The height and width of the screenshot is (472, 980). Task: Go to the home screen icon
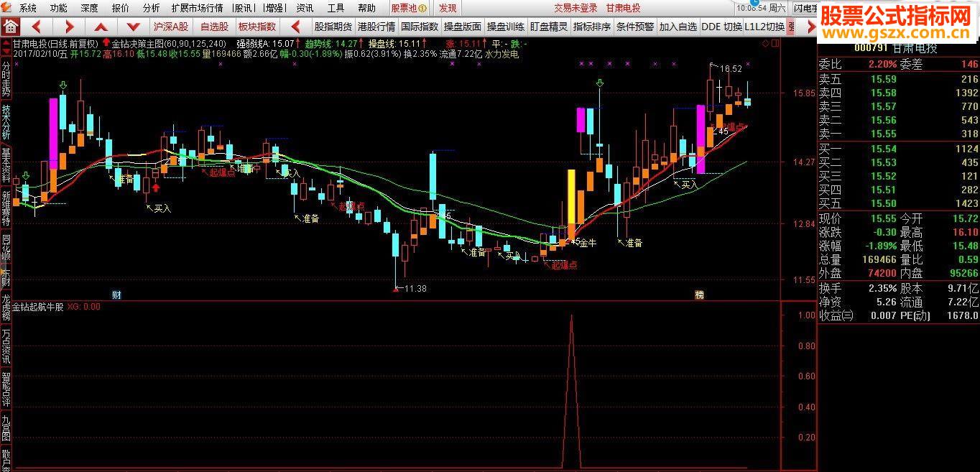10,27
